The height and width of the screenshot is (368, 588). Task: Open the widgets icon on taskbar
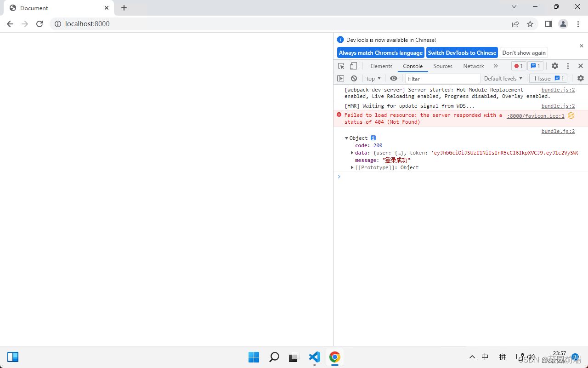click(x=13, y=357)
